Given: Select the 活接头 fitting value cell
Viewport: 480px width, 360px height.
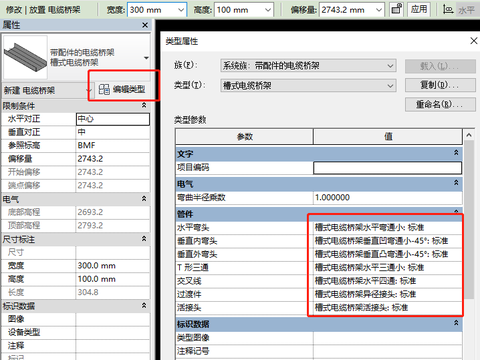Looking at the screenshot, I should [x=387, y=308].
